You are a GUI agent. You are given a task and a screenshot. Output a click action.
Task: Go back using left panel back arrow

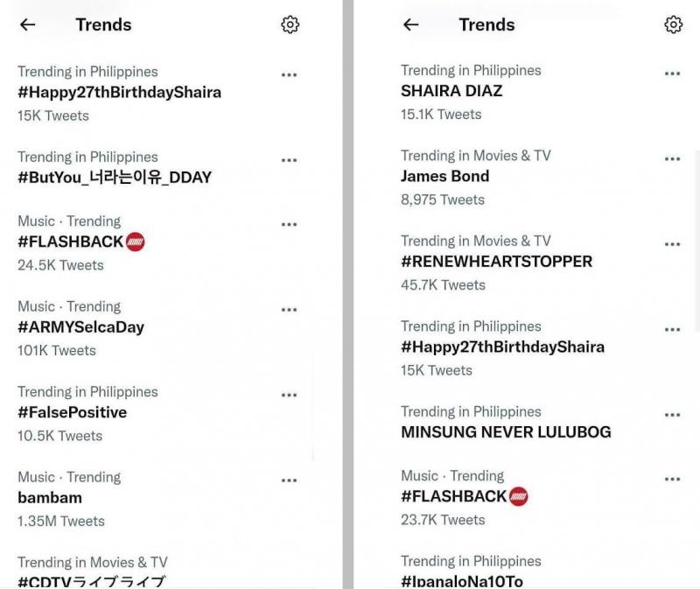click(28, 25)
